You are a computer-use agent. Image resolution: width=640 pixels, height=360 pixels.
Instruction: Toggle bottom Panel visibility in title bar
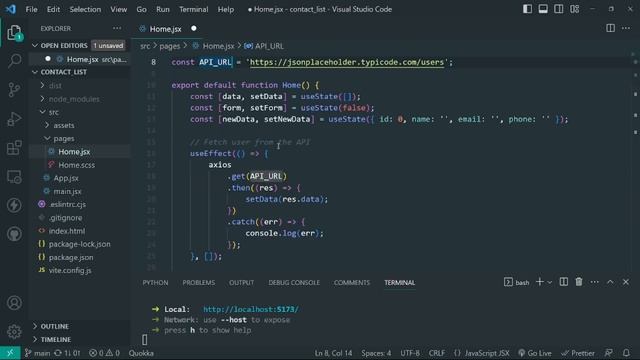pyautogui.click(x=543, y=9)
